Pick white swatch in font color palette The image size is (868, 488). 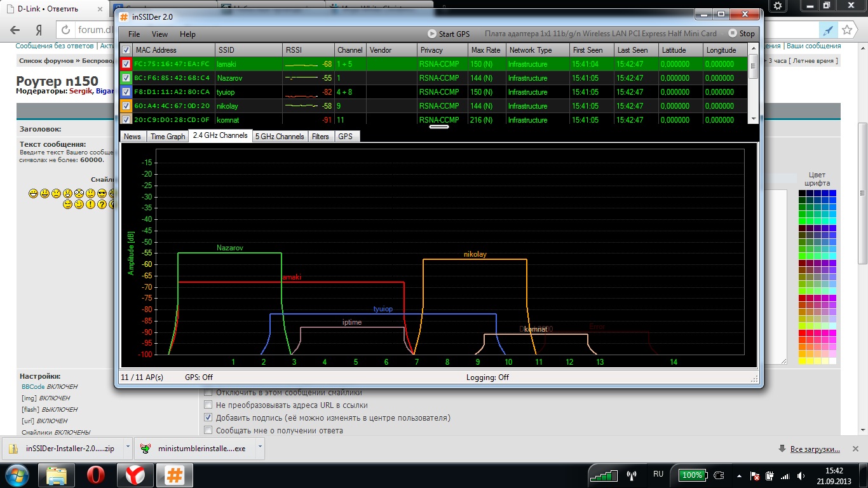tap(832, 361)
